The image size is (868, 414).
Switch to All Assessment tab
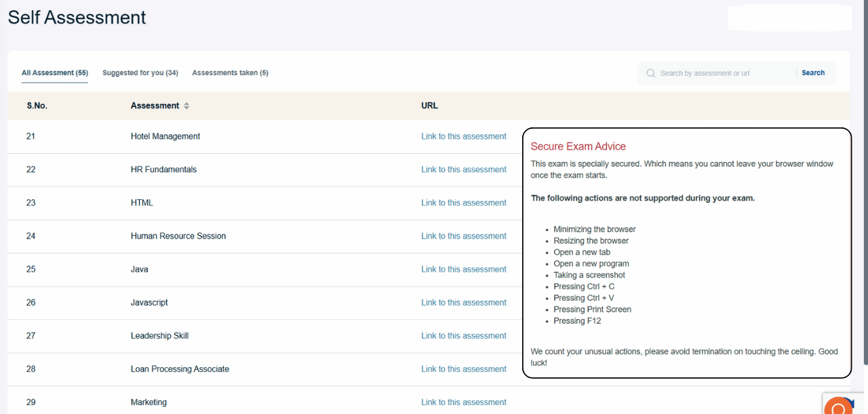[54, 73]
